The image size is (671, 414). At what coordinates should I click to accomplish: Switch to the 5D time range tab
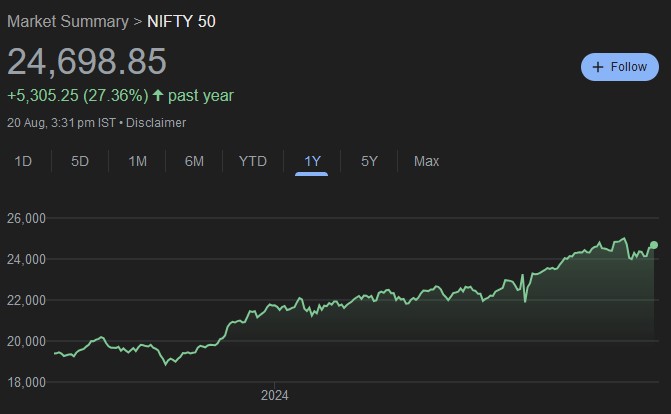tap(80, 161)
